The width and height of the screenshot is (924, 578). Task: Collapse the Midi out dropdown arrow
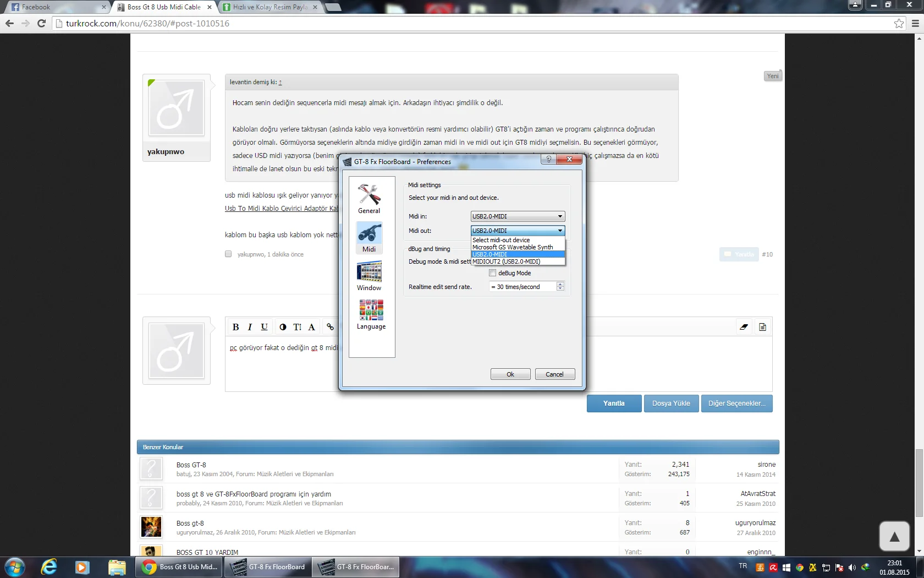click(560, 231)
